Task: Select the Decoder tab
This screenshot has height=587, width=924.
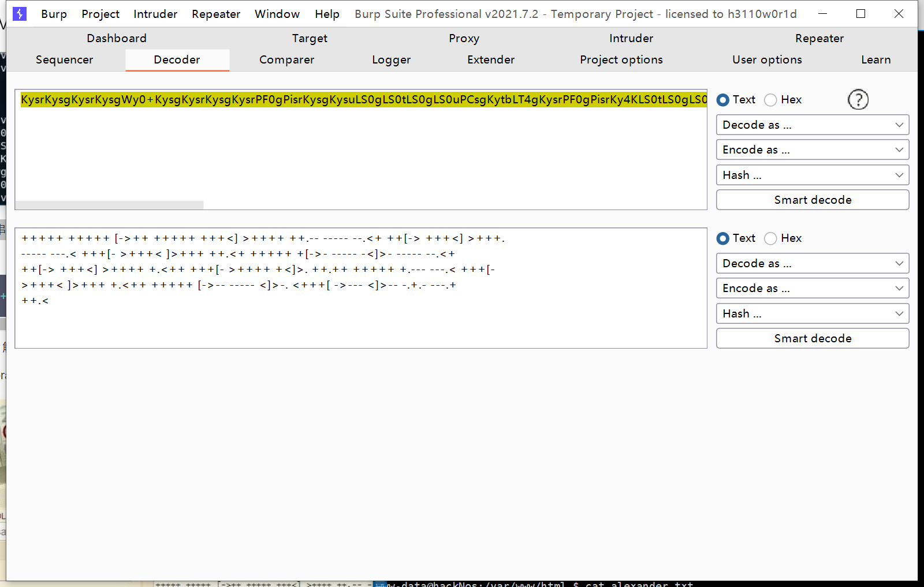Action: [177, 59]
